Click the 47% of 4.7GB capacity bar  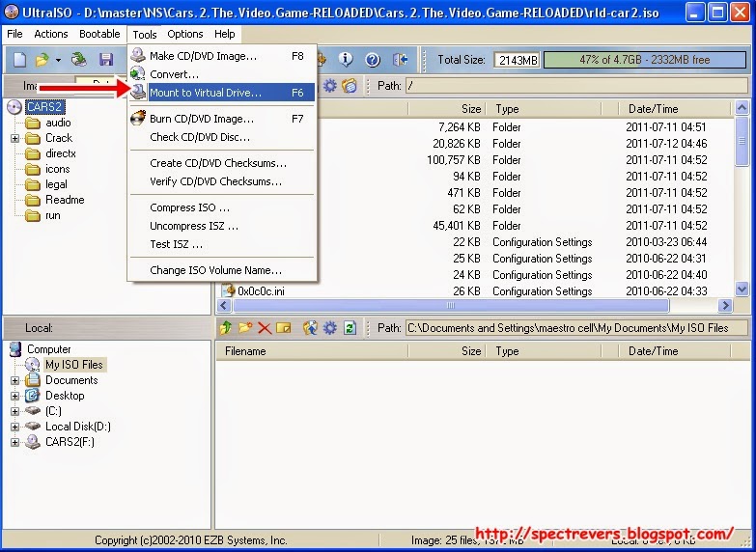coord(645,60)
